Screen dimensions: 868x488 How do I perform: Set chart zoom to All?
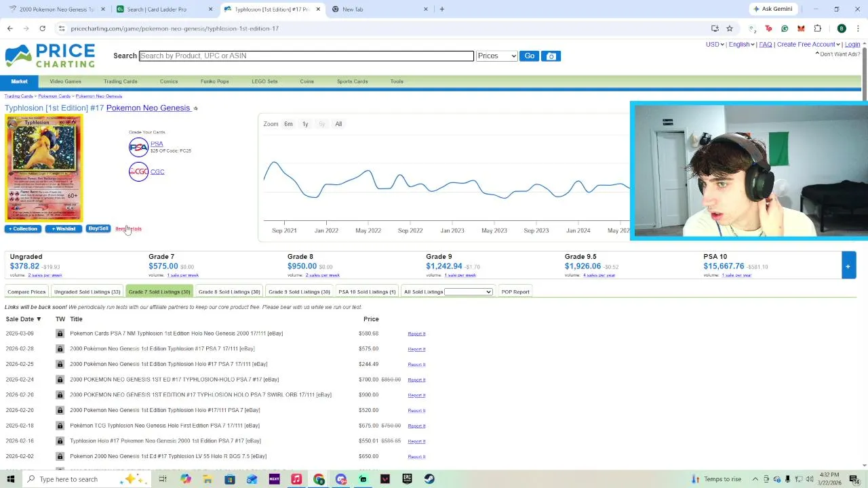[338, 124]
